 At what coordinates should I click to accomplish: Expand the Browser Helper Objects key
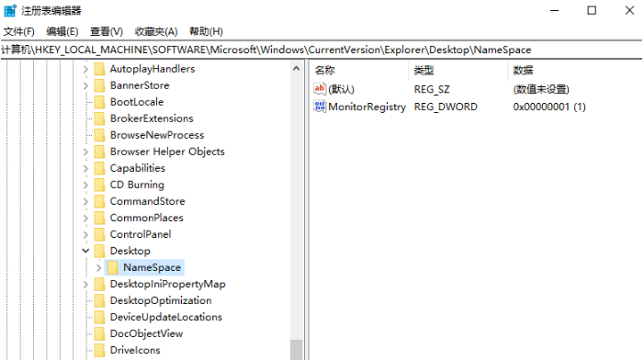click(x=85, y=152)
